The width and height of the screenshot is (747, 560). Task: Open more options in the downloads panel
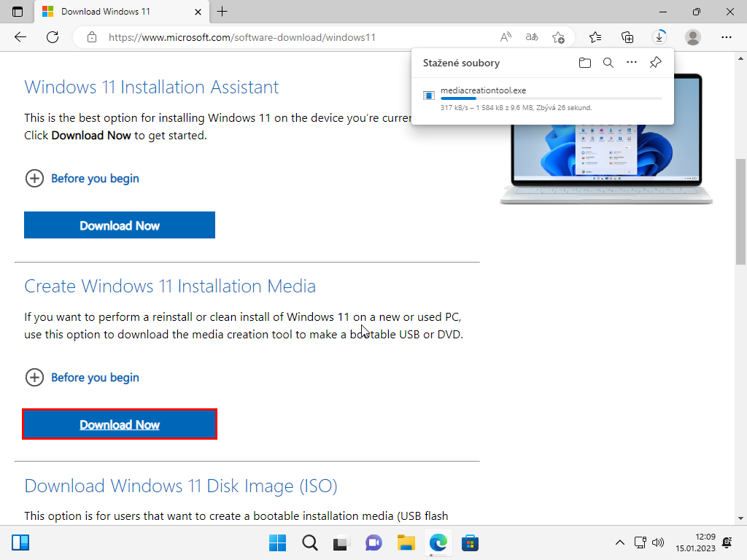click(x=632, y=63)
